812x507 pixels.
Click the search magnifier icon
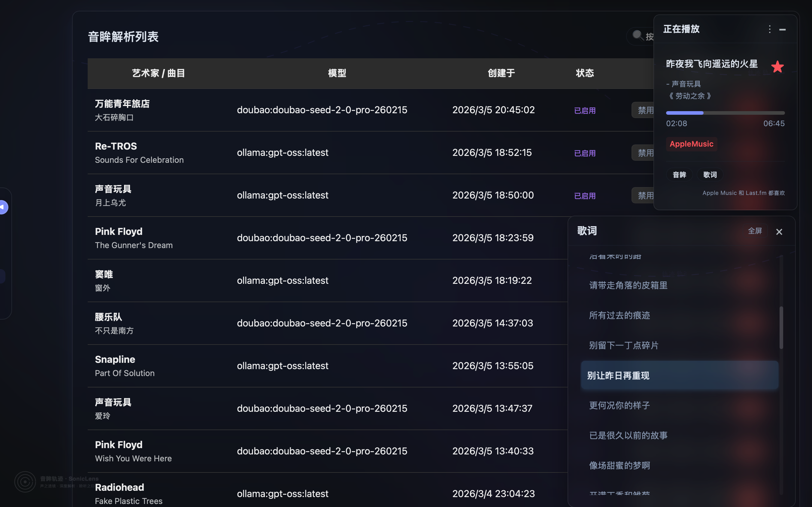637,35
